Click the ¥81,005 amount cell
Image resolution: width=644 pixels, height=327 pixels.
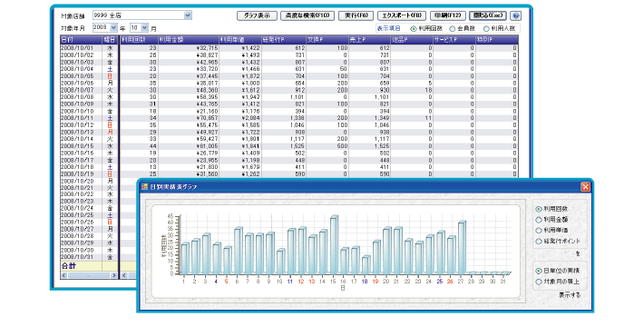pyautogui.click(x=189, y=146)
